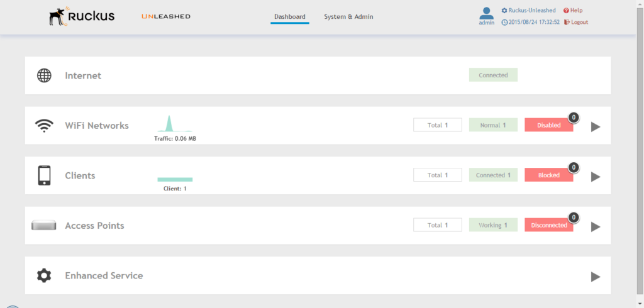
Task: Expand the Enhanced Service panel arrow
Action: coord(596,277)
